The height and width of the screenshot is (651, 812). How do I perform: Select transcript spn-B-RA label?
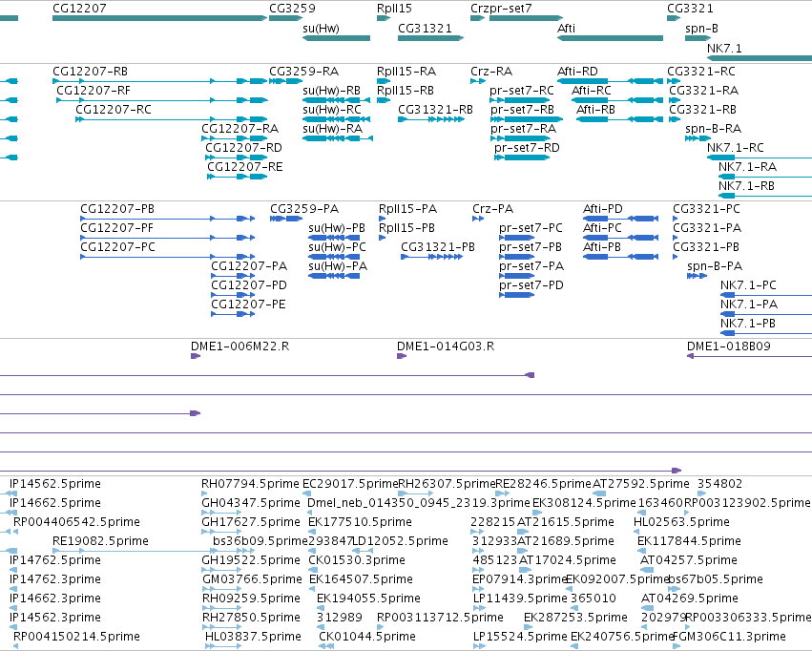pyautogui.click(x=713, y=129)
